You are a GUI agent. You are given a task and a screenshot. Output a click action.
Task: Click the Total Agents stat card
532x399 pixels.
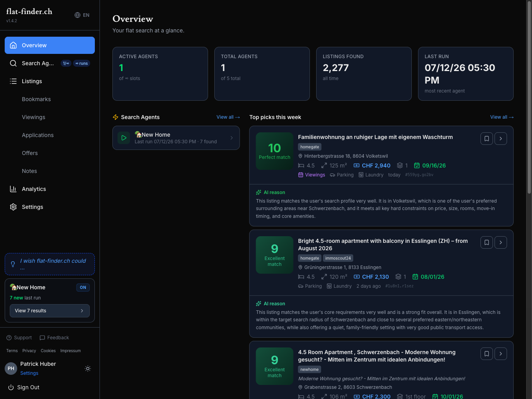262,74
